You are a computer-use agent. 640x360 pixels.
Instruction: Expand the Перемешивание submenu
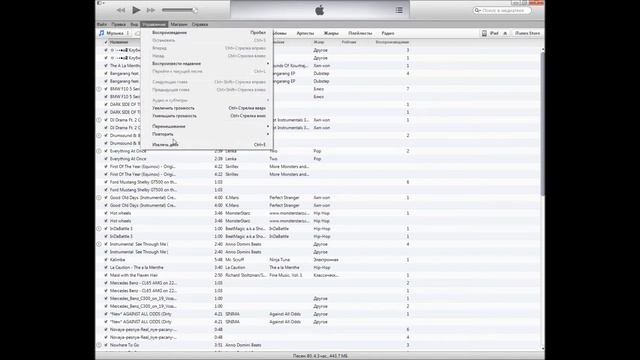(x=208, y=126)
